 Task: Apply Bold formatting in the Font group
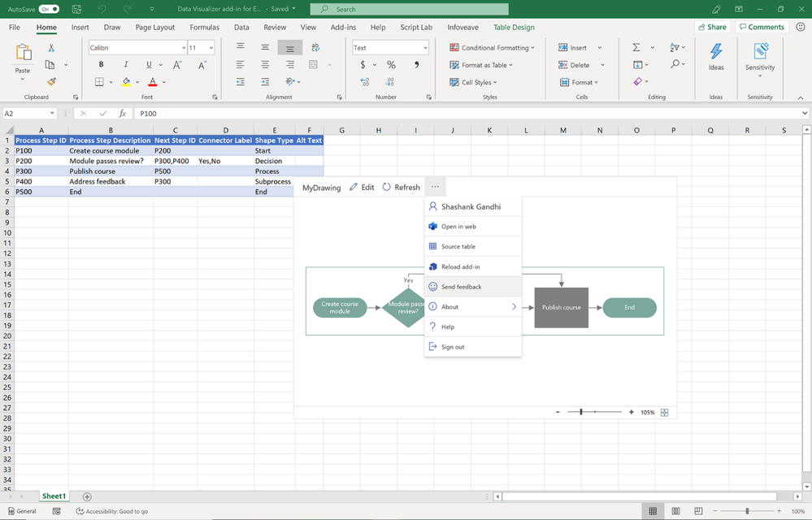tap(101, 65)
